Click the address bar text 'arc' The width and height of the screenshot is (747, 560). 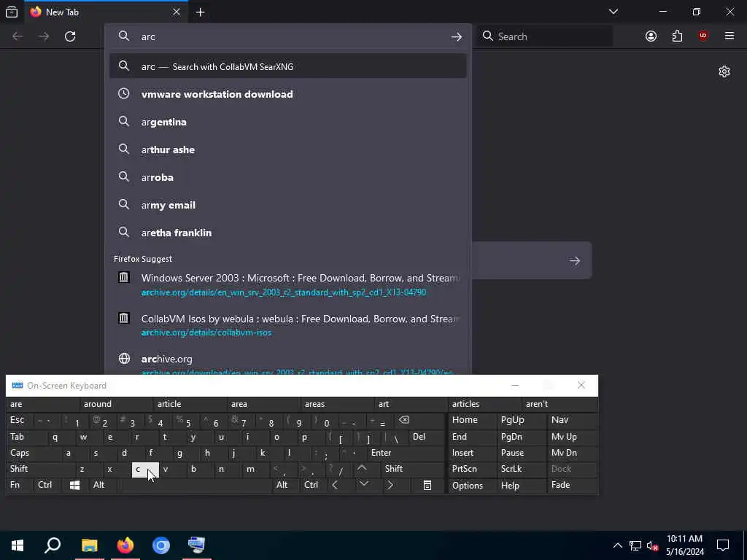(148, 36)
